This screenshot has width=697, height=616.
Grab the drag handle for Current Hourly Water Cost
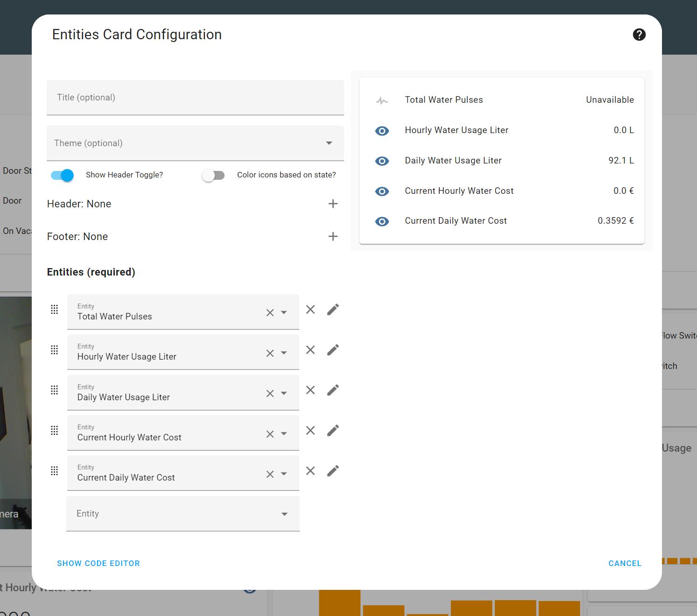coord(54,431)
